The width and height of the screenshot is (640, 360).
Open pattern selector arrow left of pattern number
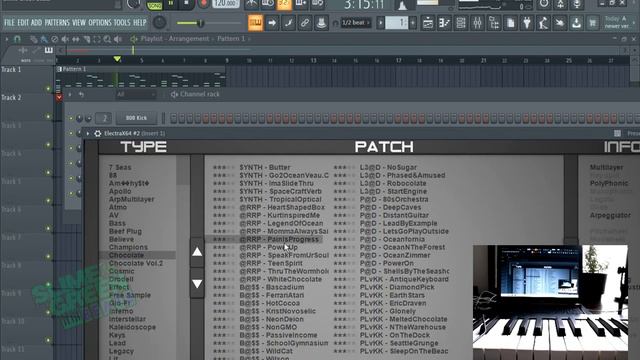[380, 23]
